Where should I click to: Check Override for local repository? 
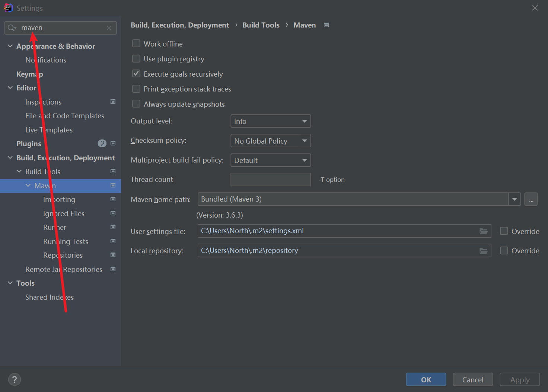click(504, 250)
